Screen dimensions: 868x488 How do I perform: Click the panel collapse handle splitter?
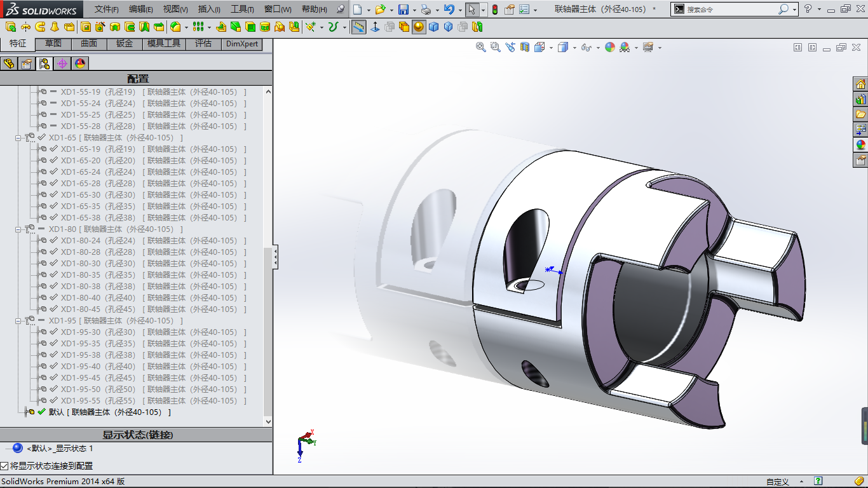[x=275, y=257]
